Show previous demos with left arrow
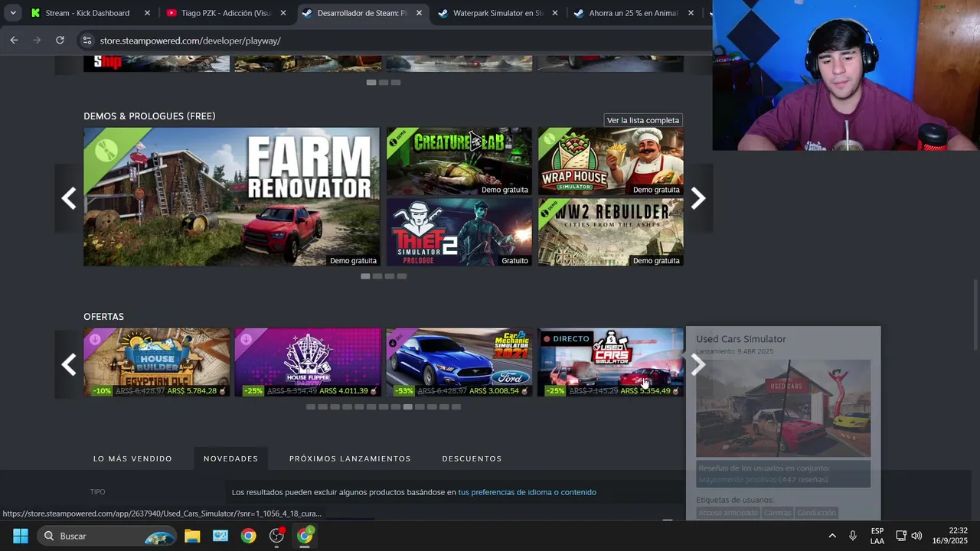Screen dimensions: 980x551 pos(69,198)
